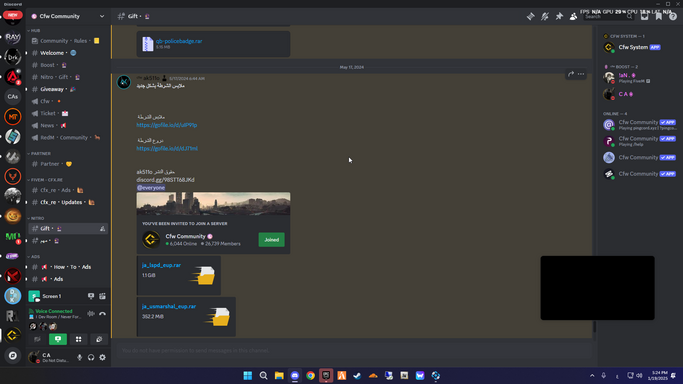
Task: Toggle noise suppression in voice panel
Action: pos(91,313)
